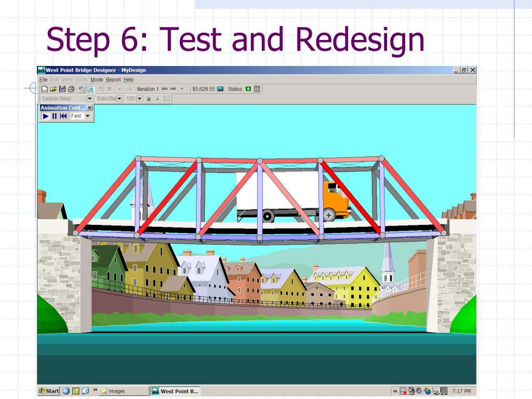532x399 pixels.
Task: Click the Windows Start button
Action: tap(48, 391)
